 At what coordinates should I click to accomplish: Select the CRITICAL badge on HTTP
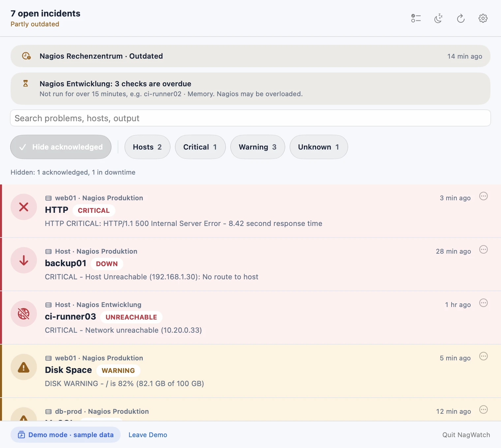(94, 210)
